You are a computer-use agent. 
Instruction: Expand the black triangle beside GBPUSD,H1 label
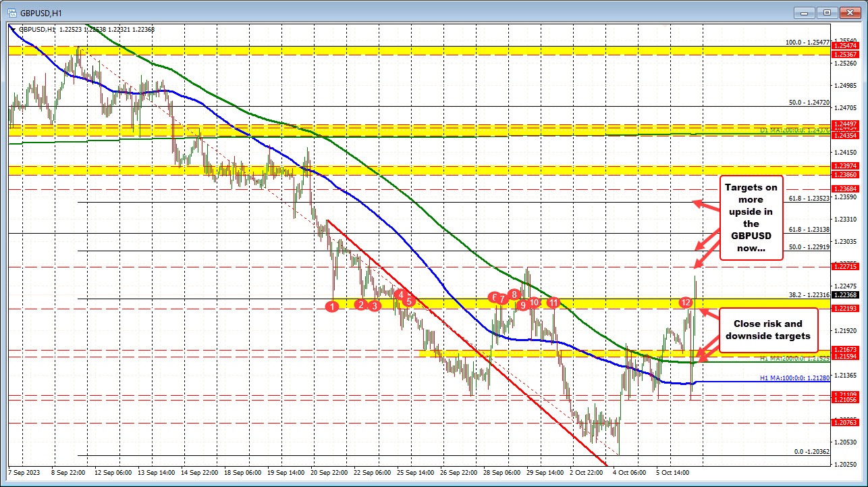pyautogui.click(x=12, y=29)
